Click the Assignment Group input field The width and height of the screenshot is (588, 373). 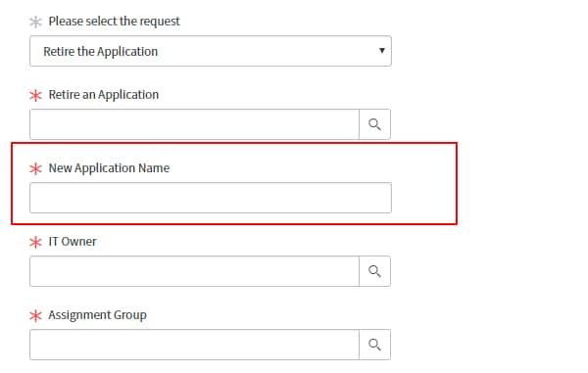tap(194, 345)
